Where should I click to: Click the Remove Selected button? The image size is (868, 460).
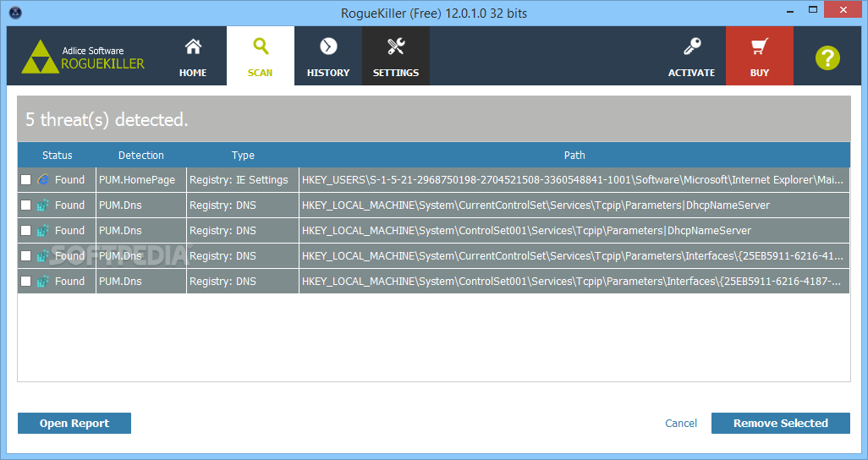[781, 423]
